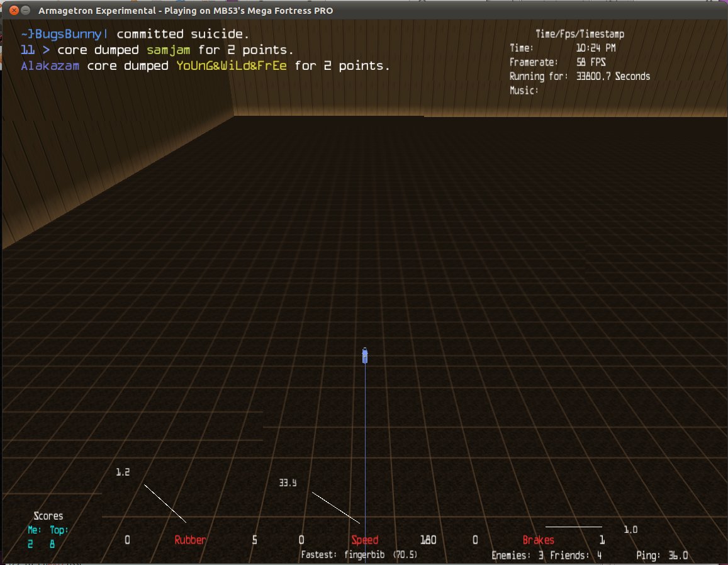
Task: Click the Alakazam player name in chat
Action: point(50,65)
